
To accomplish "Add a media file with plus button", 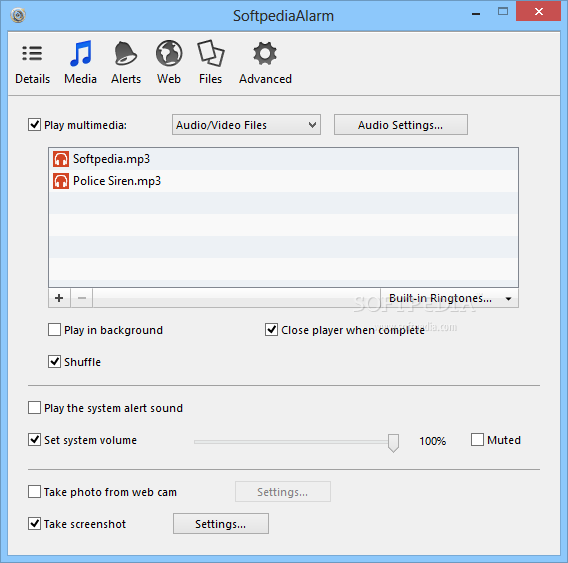I will [59, 298].
